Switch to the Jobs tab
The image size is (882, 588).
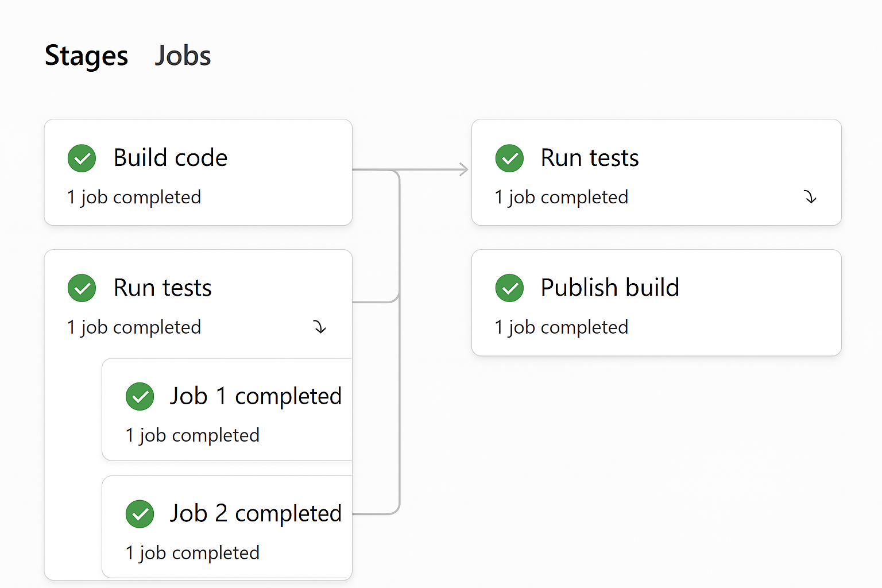(x=183, y=55)
